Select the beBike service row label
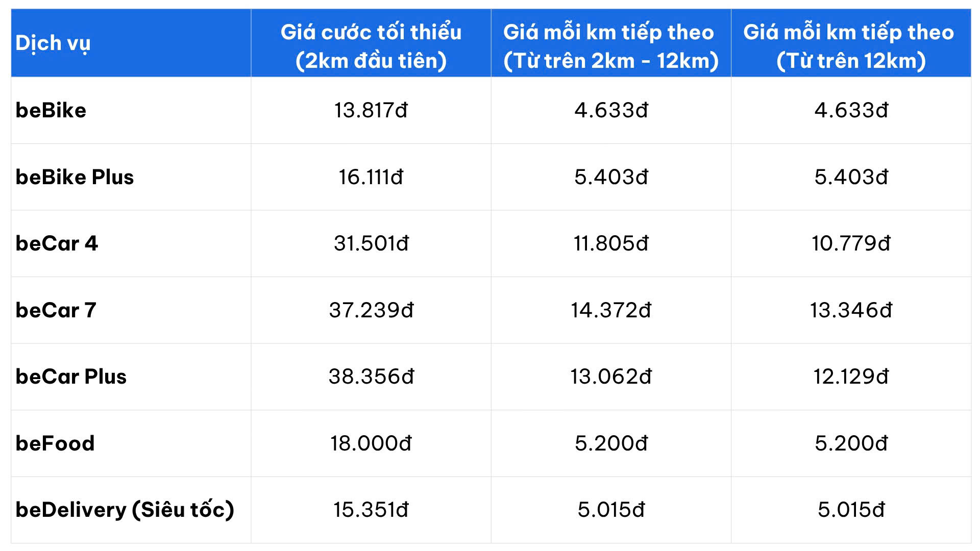 coord(51,110)
